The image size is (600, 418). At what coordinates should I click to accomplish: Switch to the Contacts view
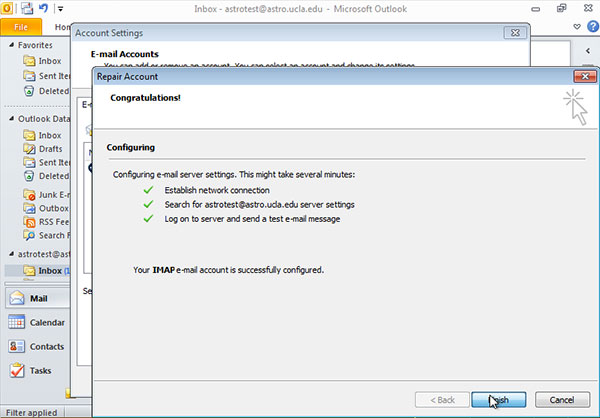pyautogui.click(x=38, y=346)
